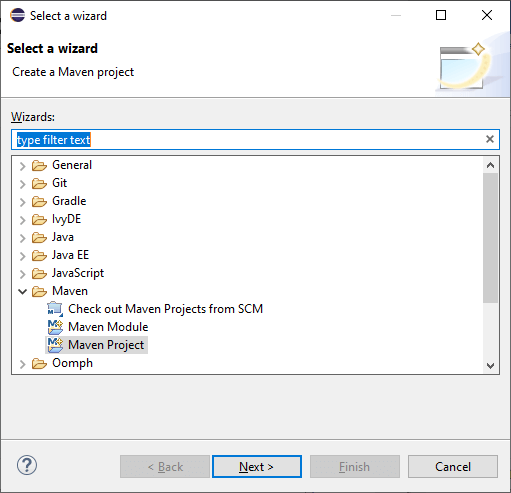This screenshot has height=493, width=511.
Task: Select the Java tree item
Action: (63, 237)
